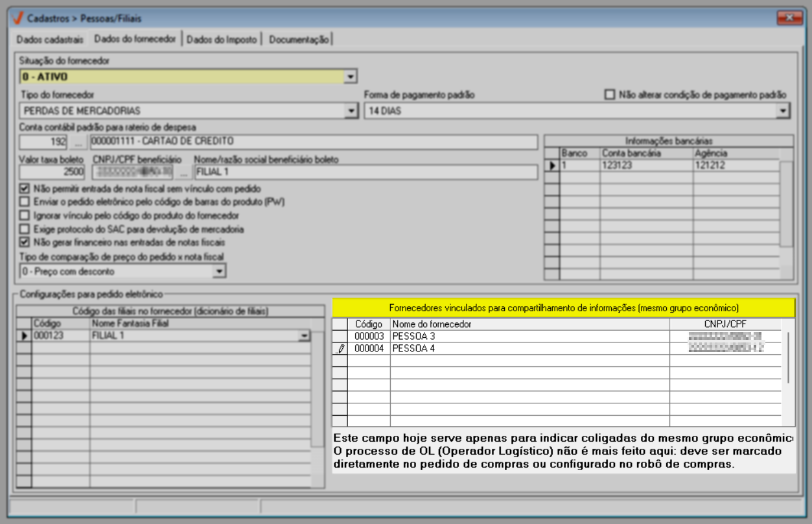Toggle Não permitir entrada de nota fiscal checkbox
The image size is (812, 524).
[25, 189]
